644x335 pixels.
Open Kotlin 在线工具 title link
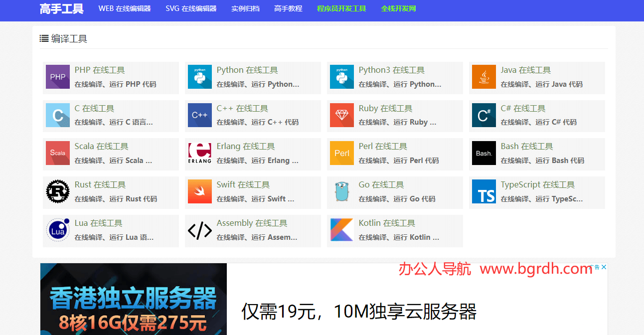387,223
